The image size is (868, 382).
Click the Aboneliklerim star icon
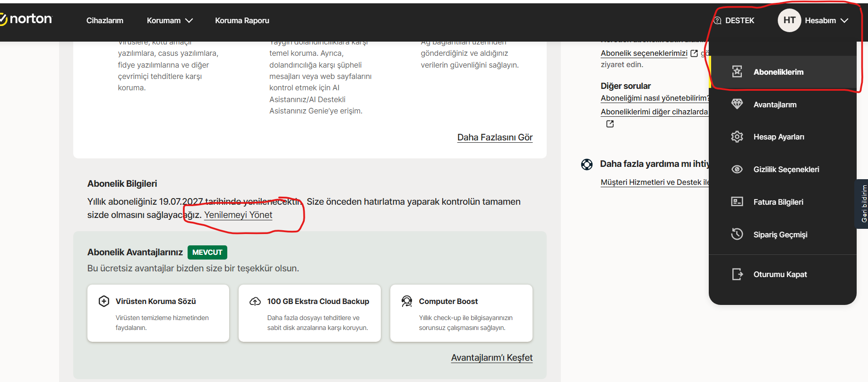coord(737,71)
